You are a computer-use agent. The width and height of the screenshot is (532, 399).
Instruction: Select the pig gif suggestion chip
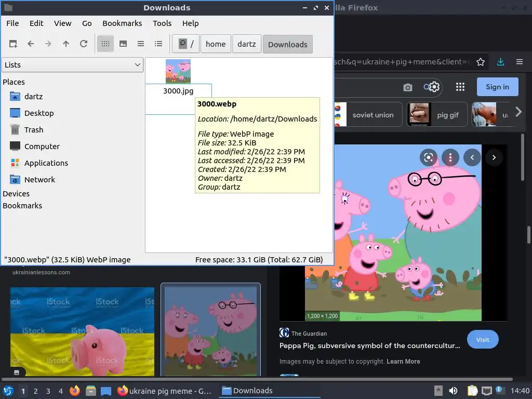[437, 115]
